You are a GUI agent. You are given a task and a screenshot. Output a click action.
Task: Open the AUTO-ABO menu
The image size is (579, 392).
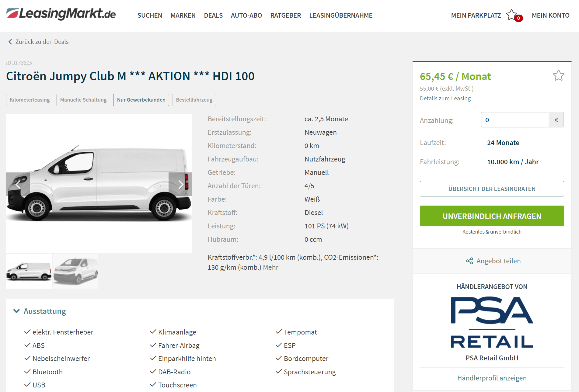[246, 16]
